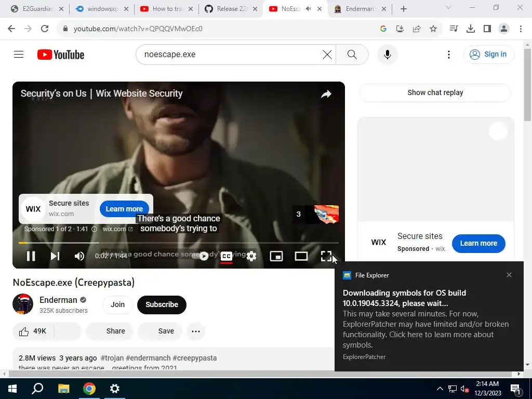Switch to the GitHub Release tab
The height and width of the screenshot is (399, 532).
click(231, 9)
